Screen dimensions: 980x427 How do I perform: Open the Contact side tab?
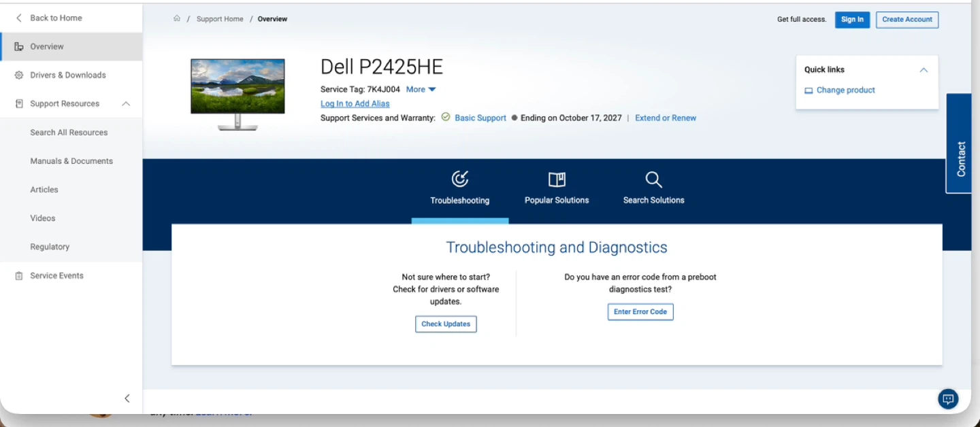(960, 143)
